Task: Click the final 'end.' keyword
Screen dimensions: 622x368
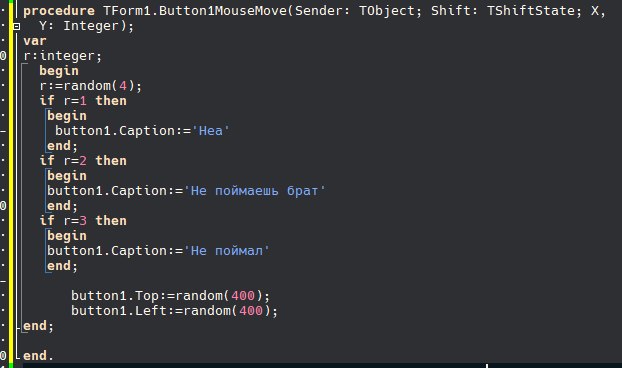Action: click(38, 356)
